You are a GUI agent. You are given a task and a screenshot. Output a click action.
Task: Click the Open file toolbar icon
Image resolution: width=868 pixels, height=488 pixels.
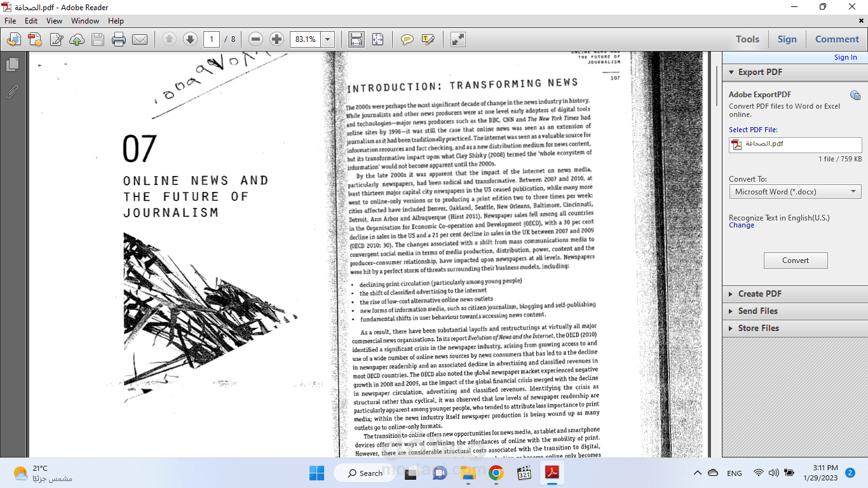tap(13, 39)
